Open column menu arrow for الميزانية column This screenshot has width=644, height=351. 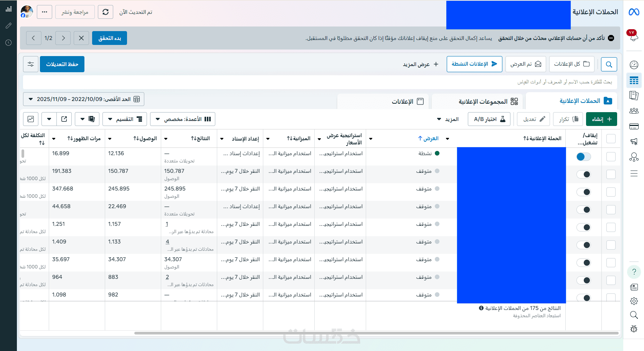(x=268, y=139)
